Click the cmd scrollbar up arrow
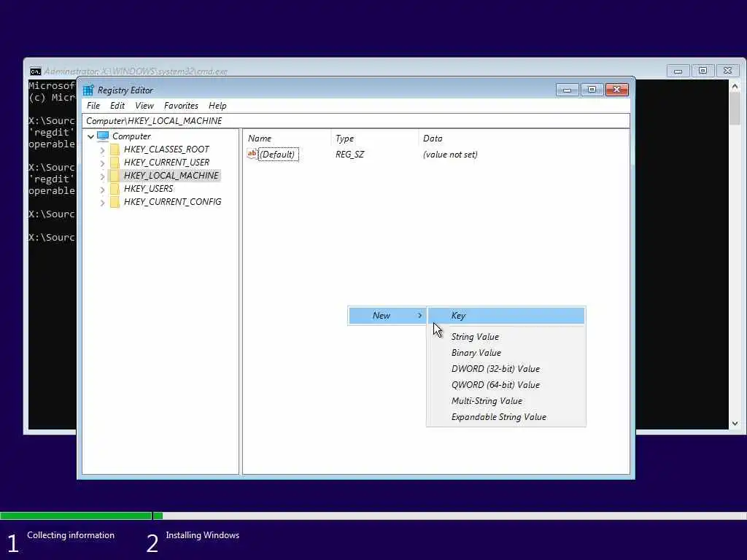Viewport: 747px width, 560px height. point(735,86)
